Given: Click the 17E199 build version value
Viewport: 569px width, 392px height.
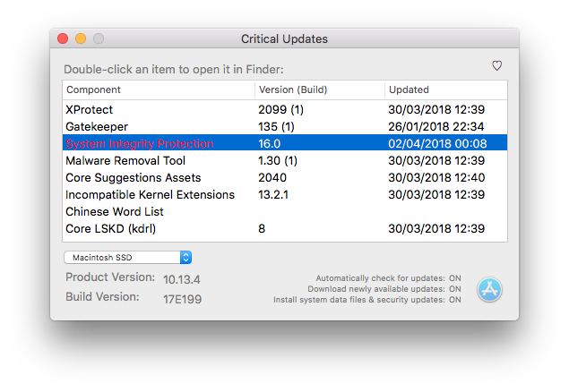Looking at the screenshot, I should [182, 299].
